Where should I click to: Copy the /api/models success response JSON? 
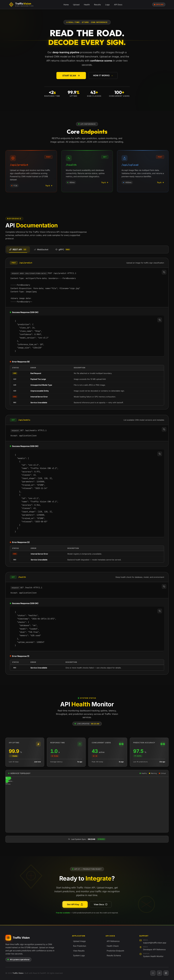click(x=160, y=454)
